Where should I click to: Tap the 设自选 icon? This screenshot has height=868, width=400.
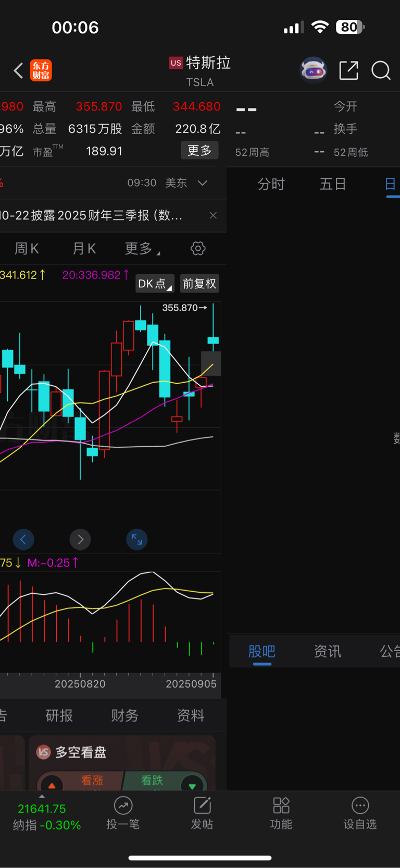[360, 806]
